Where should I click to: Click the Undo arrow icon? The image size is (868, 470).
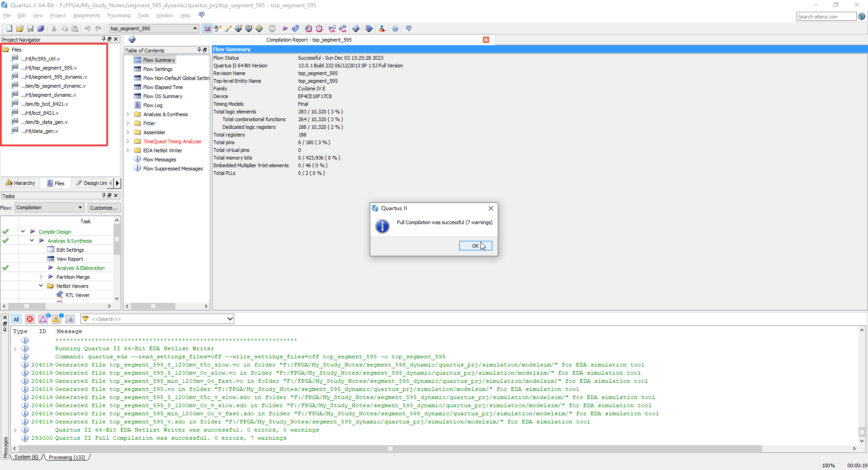pos(88,28)
